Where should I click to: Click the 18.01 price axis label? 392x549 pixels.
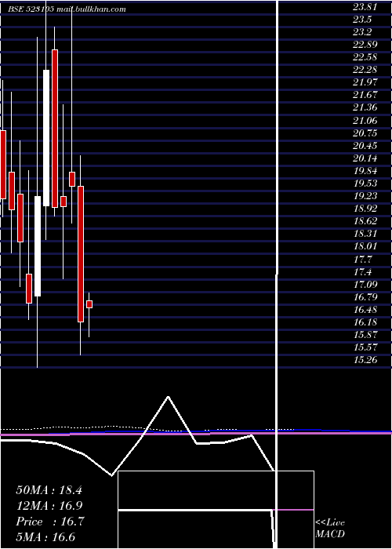pos(365,246)
